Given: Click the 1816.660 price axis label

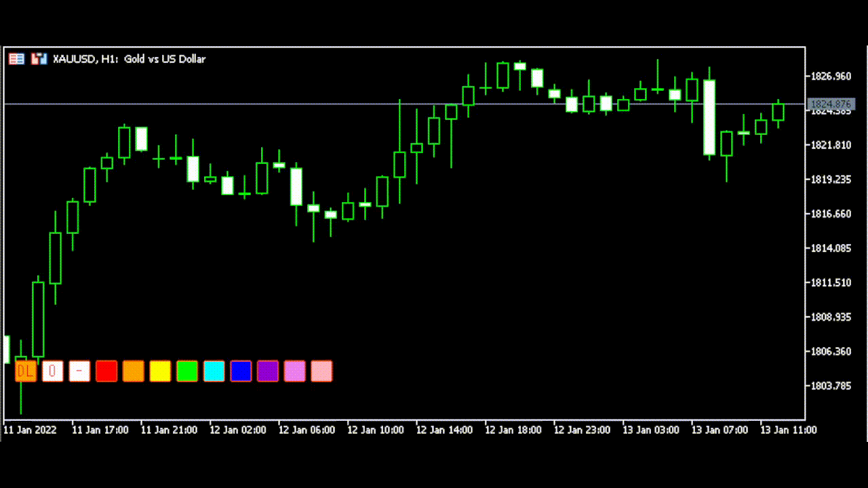Looking at the screenshot, I should (831, 214).
